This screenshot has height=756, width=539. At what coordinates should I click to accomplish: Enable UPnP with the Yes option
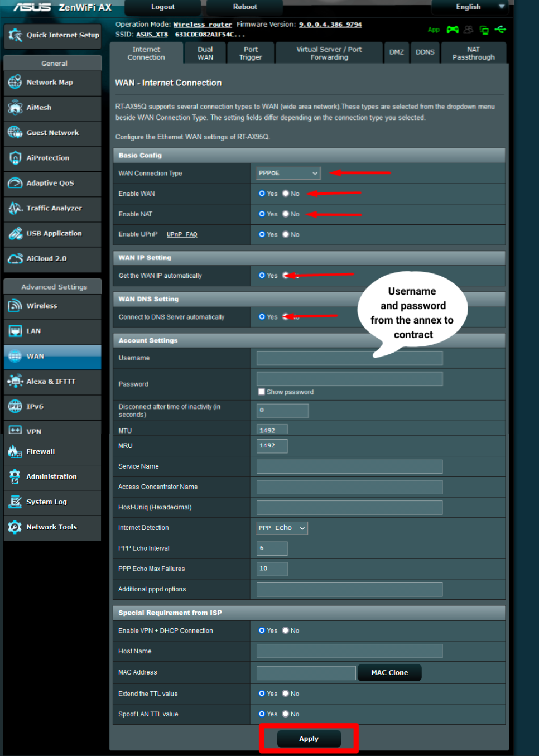262,234
